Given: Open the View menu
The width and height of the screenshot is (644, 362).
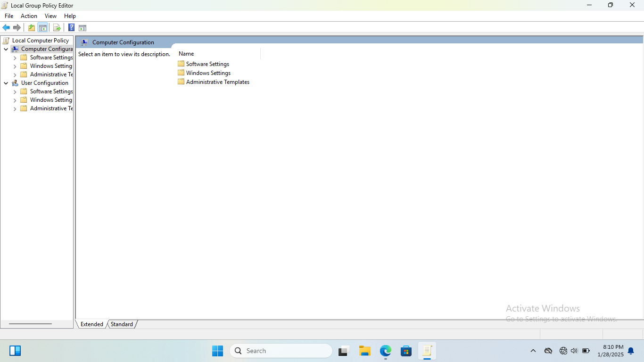Looking at the screenshot, I should [x=50, y=16].
